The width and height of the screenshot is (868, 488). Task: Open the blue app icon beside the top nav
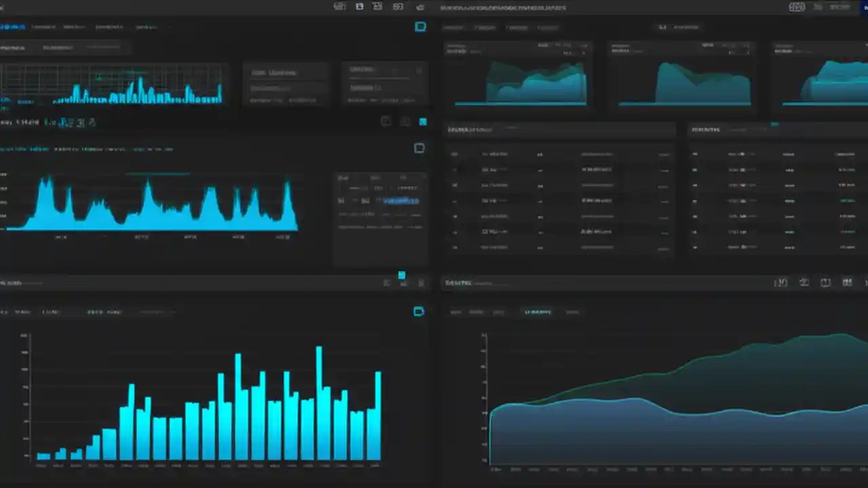[420, 26]
